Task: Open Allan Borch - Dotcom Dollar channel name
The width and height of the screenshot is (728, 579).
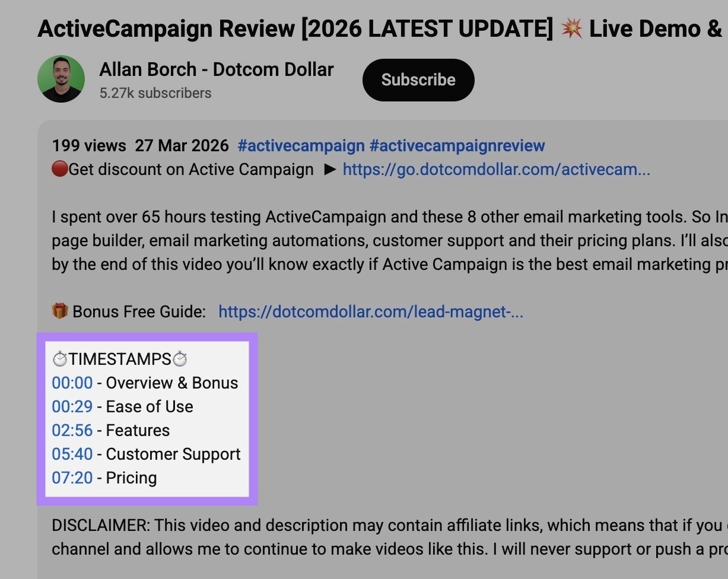Action: [217, 69]
